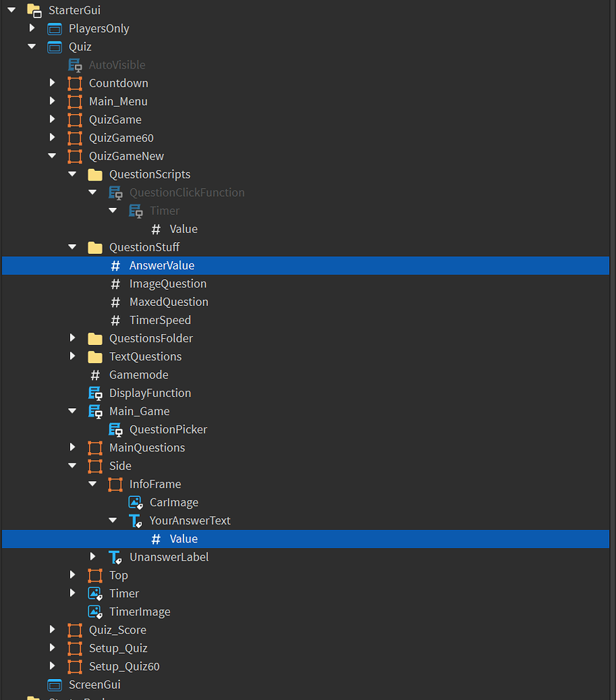Viewport: 616px width, 700px height.
Task: Select the QuizGameNew frame icon
Action: point(75,155)
